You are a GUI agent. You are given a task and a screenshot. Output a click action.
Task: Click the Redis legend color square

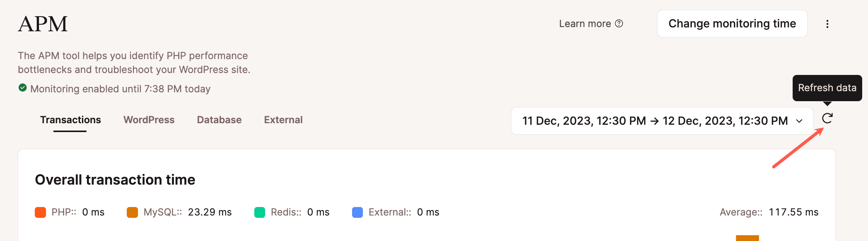pos(259,212)
